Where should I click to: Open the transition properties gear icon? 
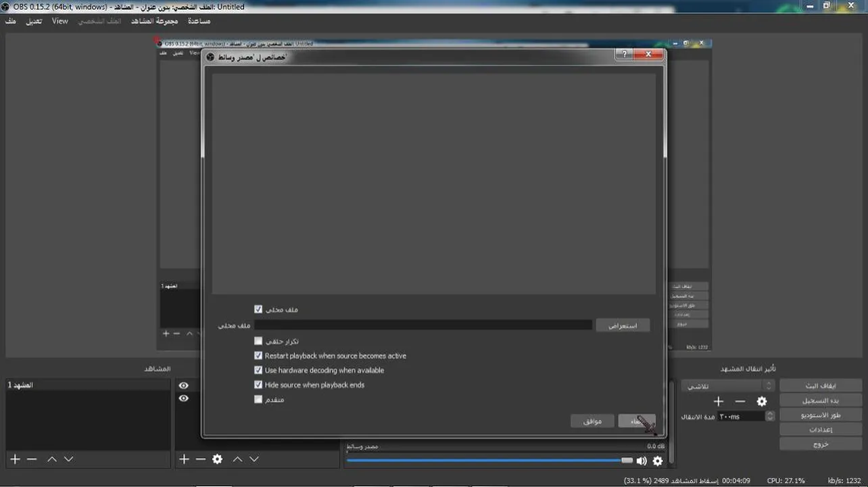tap(762, 402)
